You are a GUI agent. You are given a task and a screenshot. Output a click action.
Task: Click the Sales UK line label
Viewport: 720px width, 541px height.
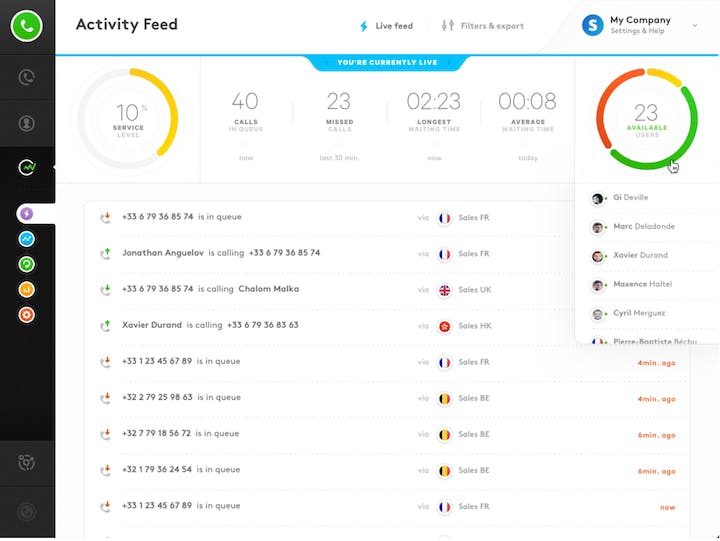(x=475, y=290)
